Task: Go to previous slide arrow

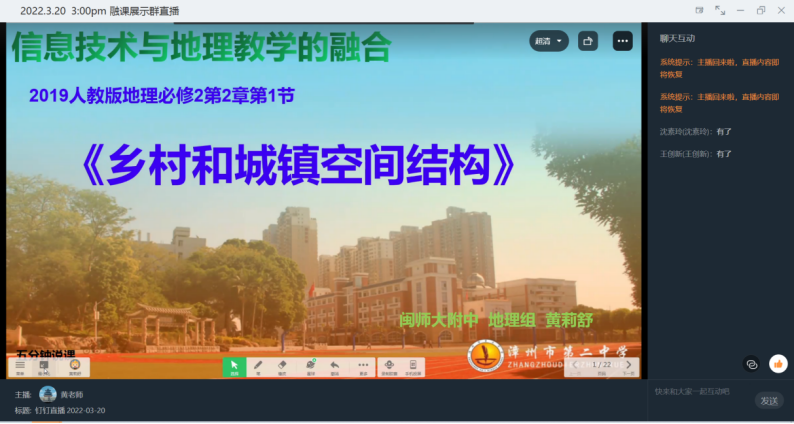Action: coord(577,365)
